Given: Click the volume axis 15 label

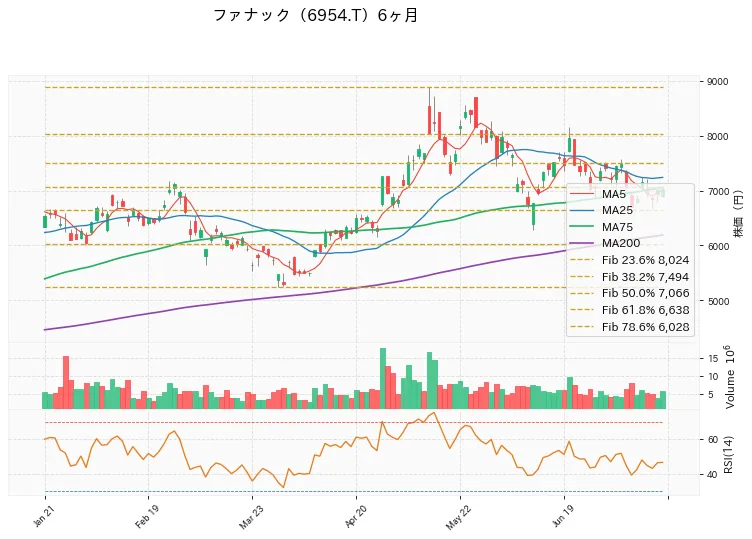Looking at the screenshot, I should coord(713,359).
